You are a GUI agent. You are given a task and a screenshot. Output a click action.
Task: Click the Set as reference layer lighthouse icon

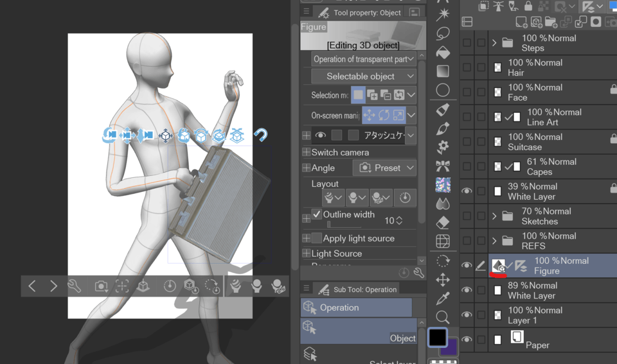coord(499,6)
